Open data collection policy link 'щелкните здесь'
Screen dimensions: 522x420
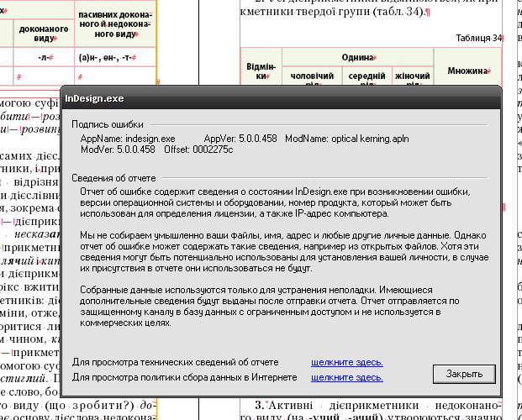pyautogui.click(x=347, y=378)
